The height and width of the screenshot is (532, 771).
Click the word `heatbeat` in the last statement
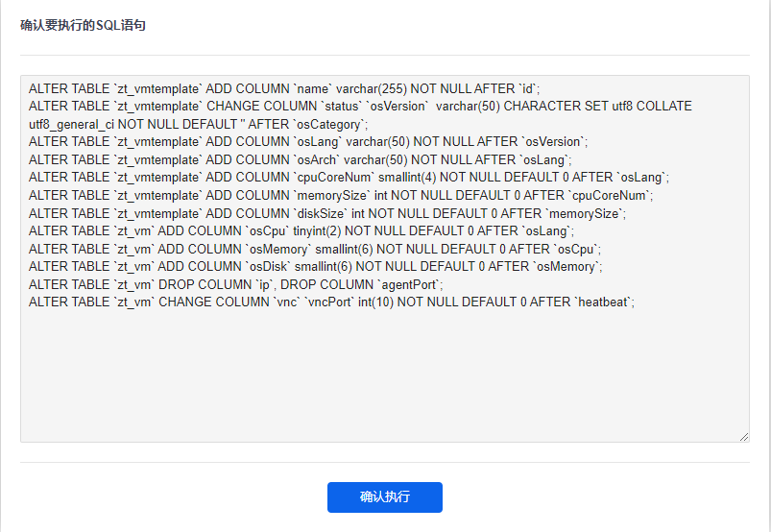[x=603, y=302]
